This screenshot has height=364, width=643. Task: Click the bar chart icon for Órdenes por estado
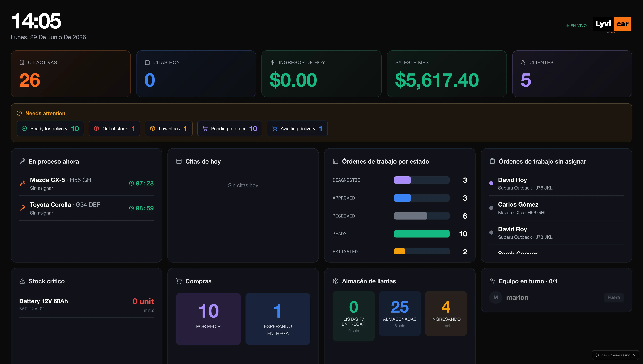336,161
